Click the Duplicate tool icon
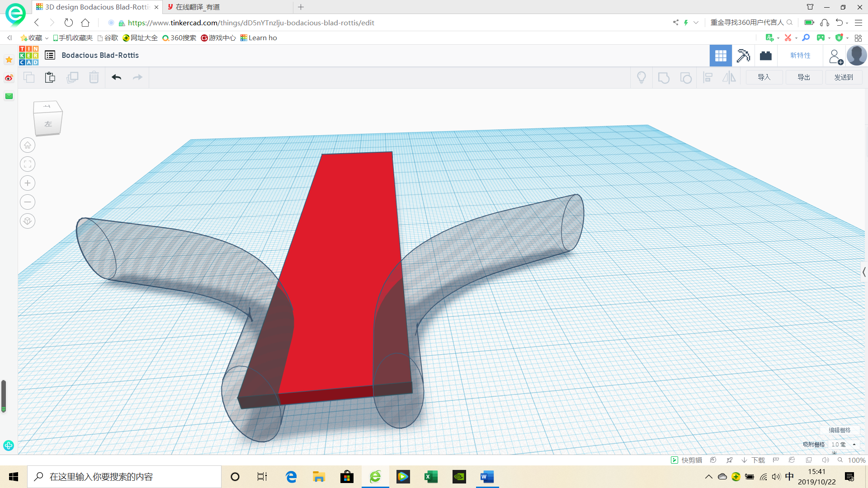This screenshot has height=488, width=868. (x=72, y=77)
